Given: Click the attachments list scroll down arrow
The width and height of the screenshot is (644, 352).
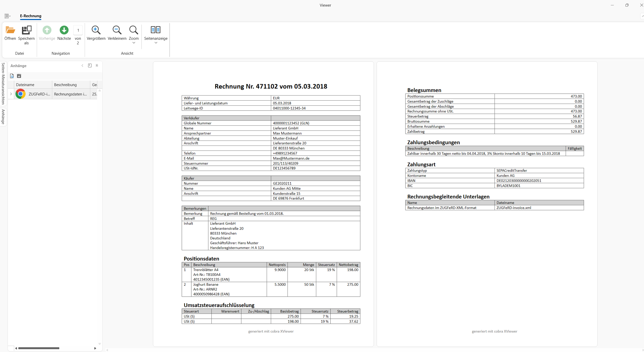Looking at the screenshot, I should tap(100, 344).
